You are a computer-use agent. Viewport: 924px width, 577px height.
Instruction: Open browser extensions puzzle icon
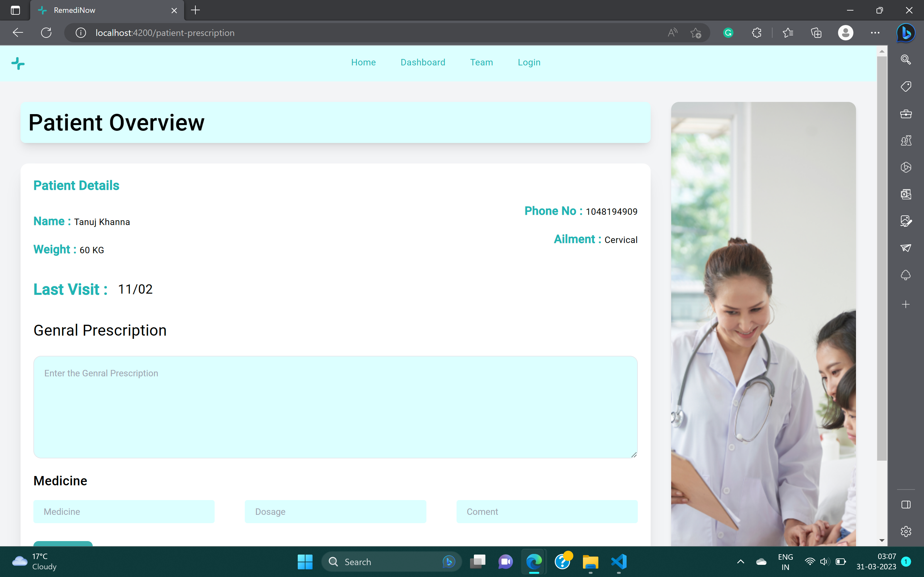point(757,33)
